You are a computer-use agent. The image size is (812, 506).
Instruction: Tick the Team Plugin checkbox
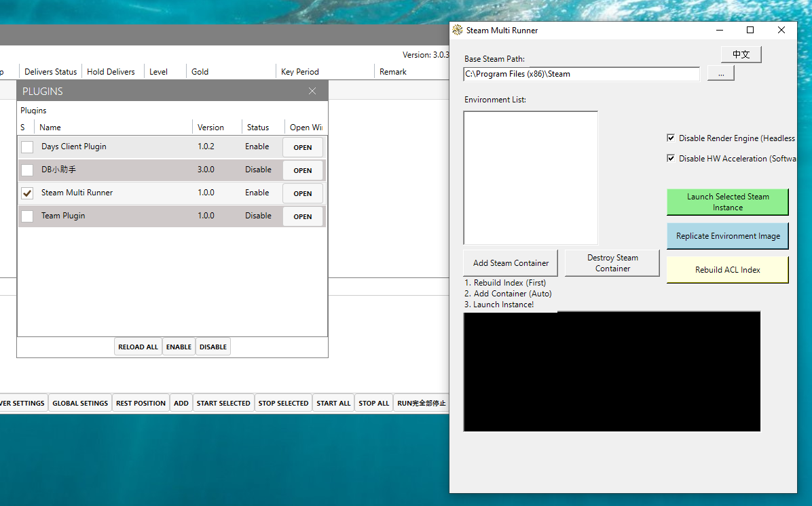click(x=27, y=216)
